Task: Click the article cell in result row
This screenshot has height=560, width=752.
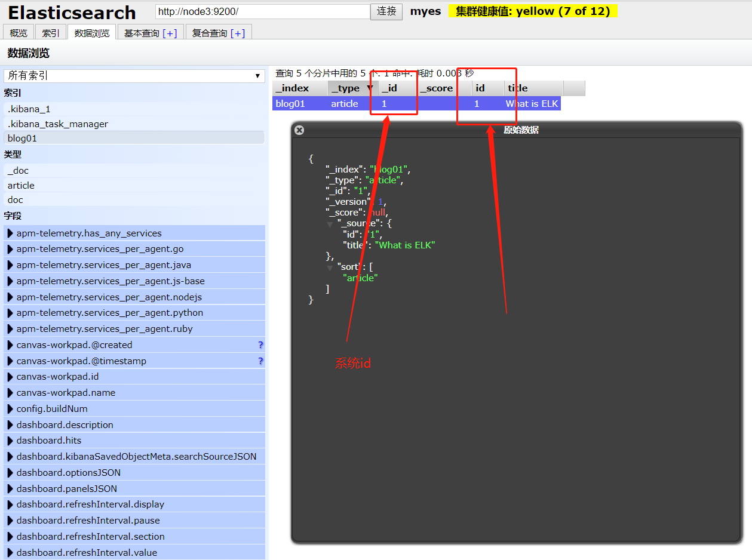Action: click(x=353, y=104)
